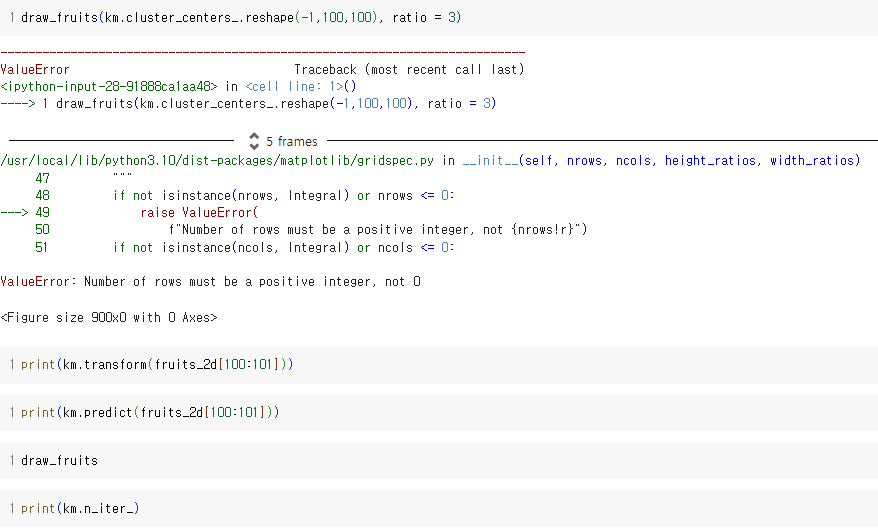Click 'Traceback (most recent call last)' text
The image size is (878, 528).
coord(409,69)
